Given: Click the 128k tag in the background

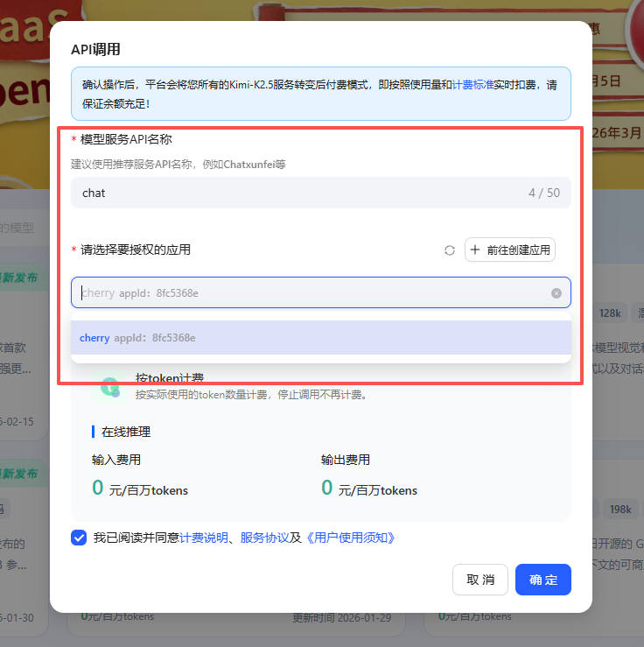Looking at the screenshot, I should point(610,313).
